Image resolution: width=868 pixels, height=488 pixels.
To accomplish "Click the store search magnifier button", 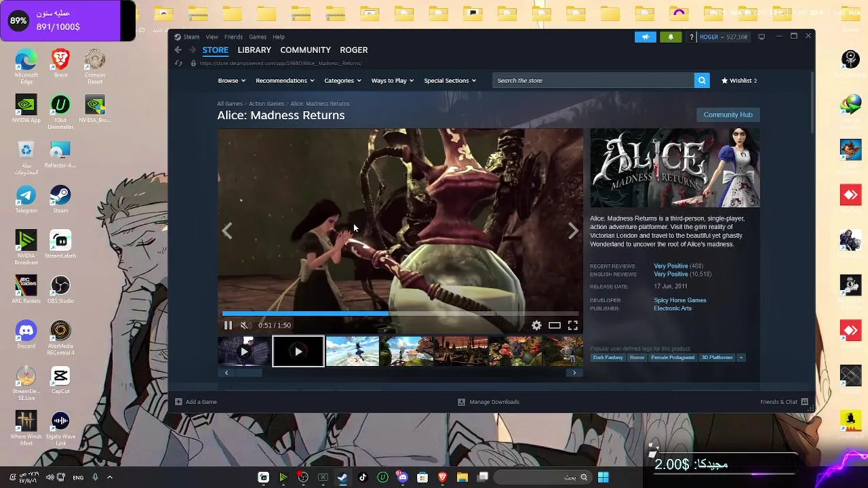I will (x=702, y=81).
